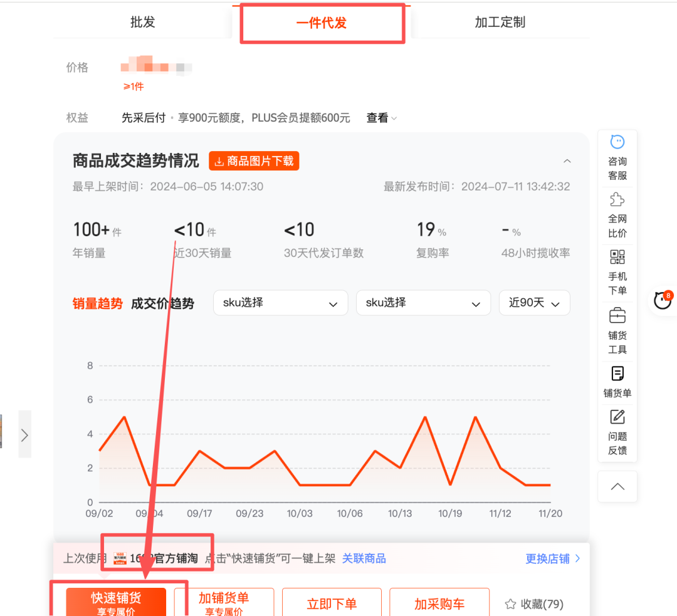
Task: Click the back-to-top arrow icon
Action: point(617,486)
